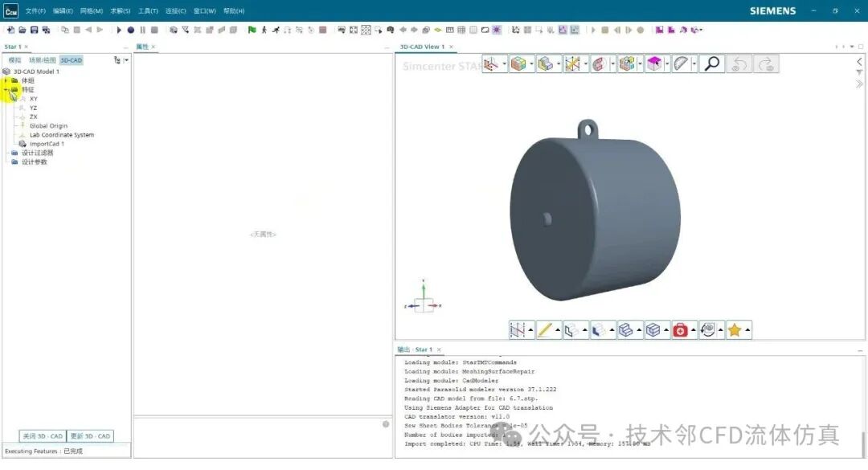
Task: Close the 属性 properties panel tab
Action: coord(154,47)
